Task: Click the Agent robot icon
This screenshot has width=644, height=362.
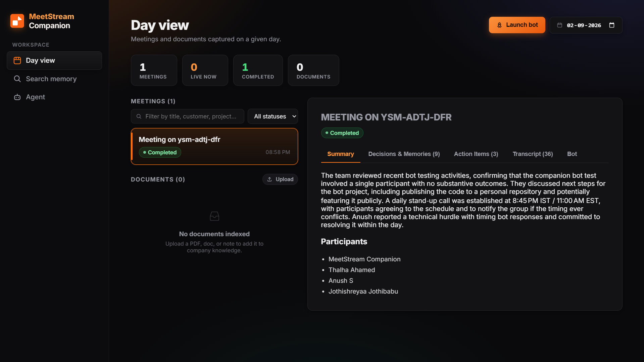Action: pos(17,97)
